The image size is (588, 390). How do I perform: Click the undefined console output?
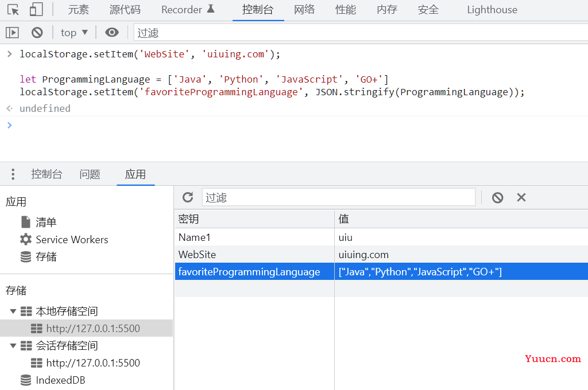coord(45,108)
